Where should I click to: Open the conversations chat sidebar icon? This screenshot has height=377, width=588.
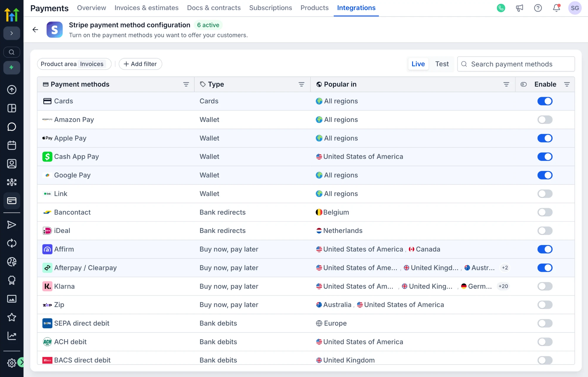[12, 127]
